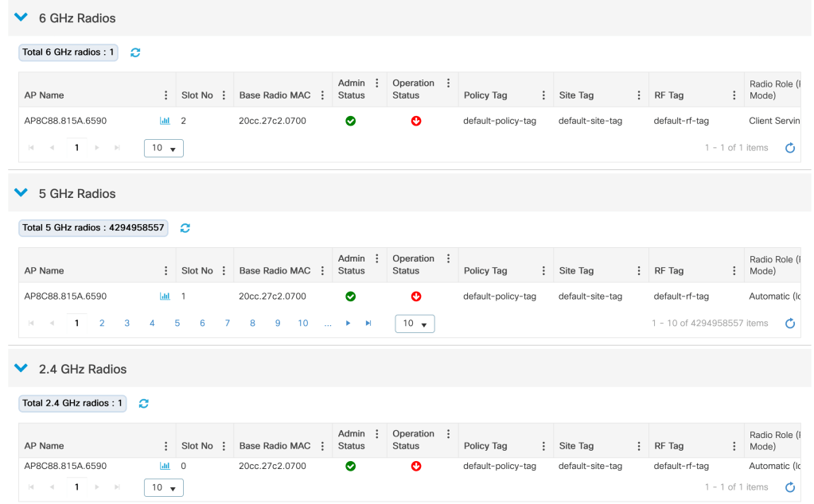Collapse the 5 GHz Radios section

[21, 193]
